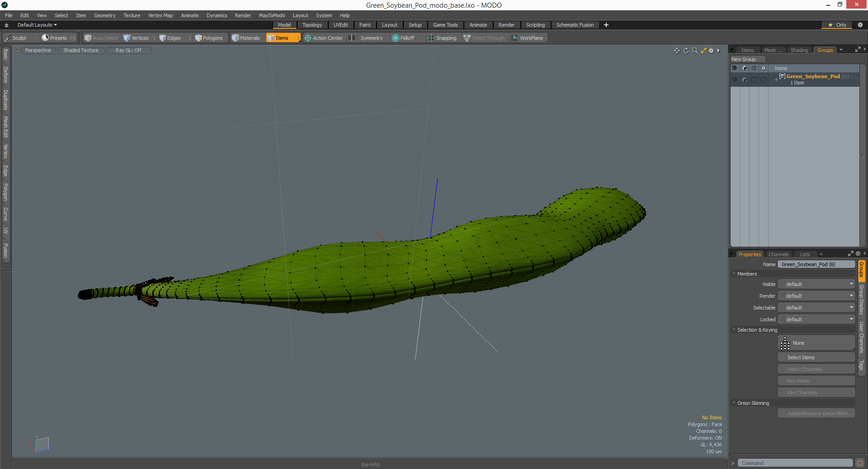Click the viewport zoom magnifier icon
This screenshot has width=868, height=469.
coord(695,51)
